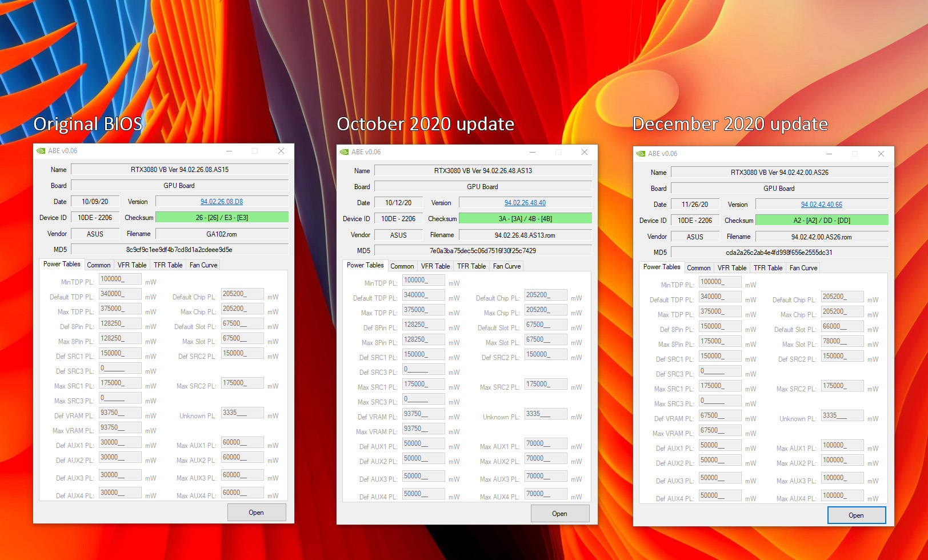The width and height of the screenshot is (928, 560).
Task: Click Name field RTX3080 VB Ver 94.02.42.00.AS26
Action: point(779,172)
